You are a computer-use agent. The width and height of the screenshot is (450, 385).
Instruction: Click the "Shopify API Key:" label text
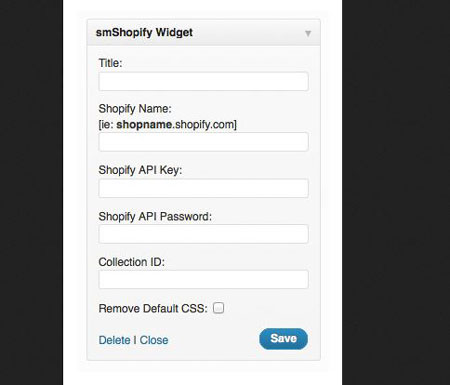pyautogui.click(x=140, y=170)
